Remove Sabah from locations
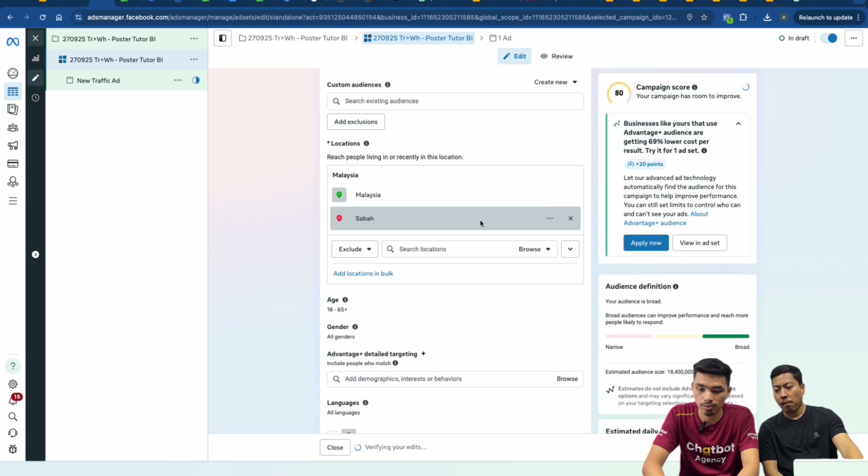Screen dimensions: 868x476 coord(571,218)
